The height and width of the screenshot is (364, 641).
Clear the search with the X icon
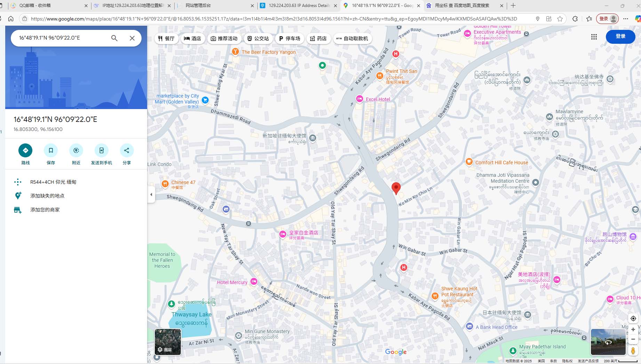pyautogui.click(x=132, y=38)
